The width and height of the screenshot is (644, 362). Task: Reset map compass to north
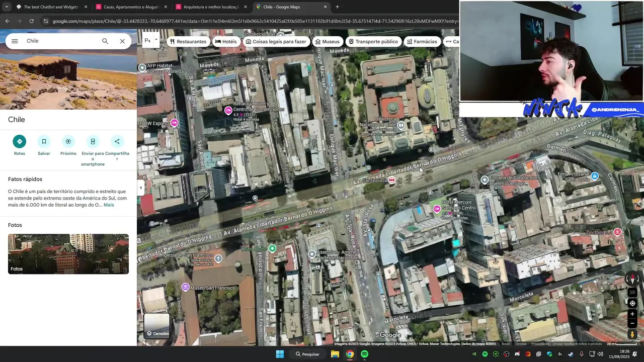click(632, 278)
